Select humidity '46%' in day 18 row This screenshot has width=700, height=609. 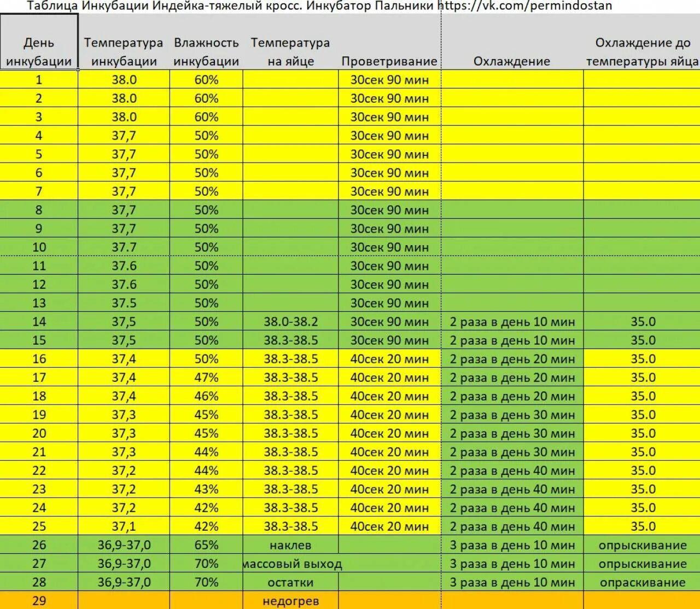click(x=206, y=396)
